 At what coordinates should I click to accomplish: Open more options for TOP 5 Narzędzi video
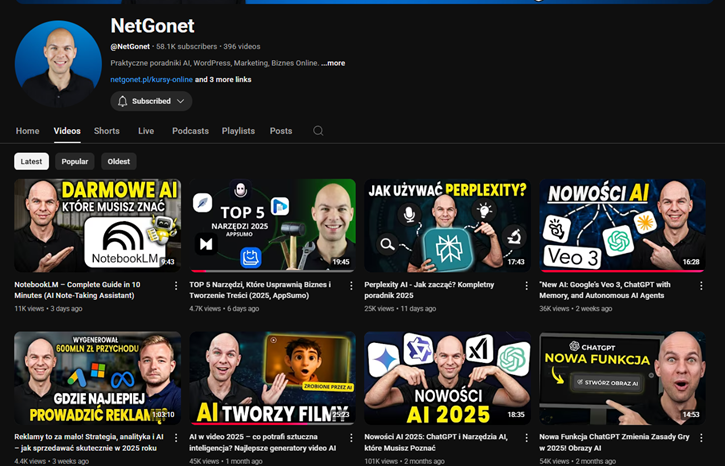coord(351,286)
